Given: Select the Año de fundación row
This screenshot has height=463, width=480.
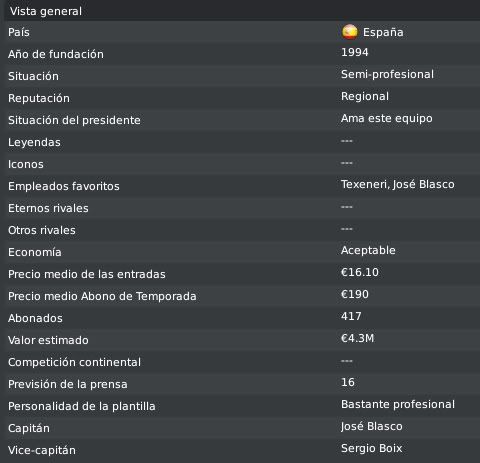Looking at the screenshot, I should tap(242, 54).
